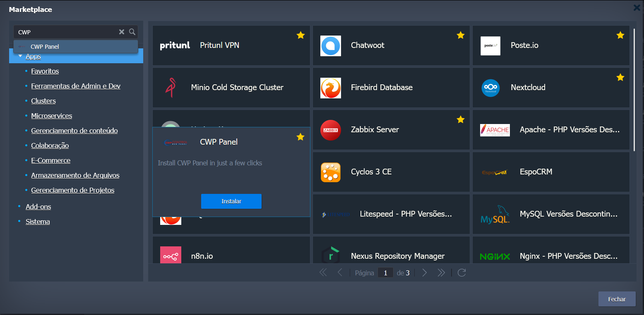Screen dimensions: 644x315
Task: Go to next page of results
Action: [x=424, y=272]
